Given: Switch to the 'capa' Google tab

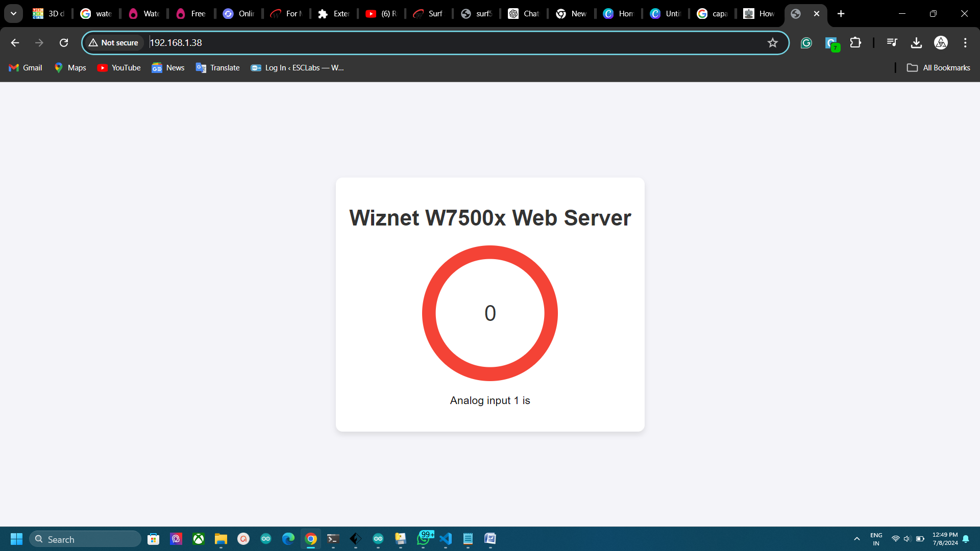Looking at the screenshot, I should coord(713,14).
